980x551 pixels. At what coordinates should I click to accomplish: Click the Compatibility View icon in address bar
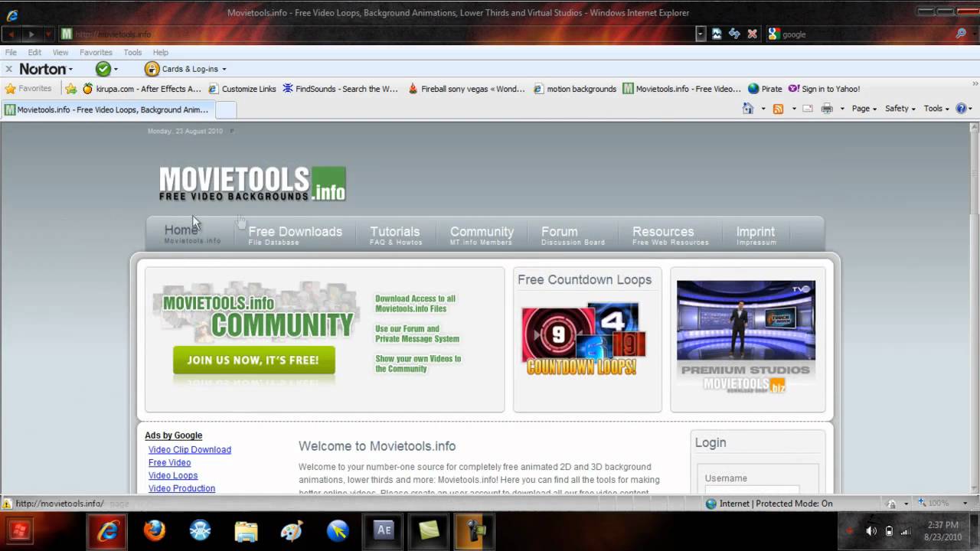[717, 34]
